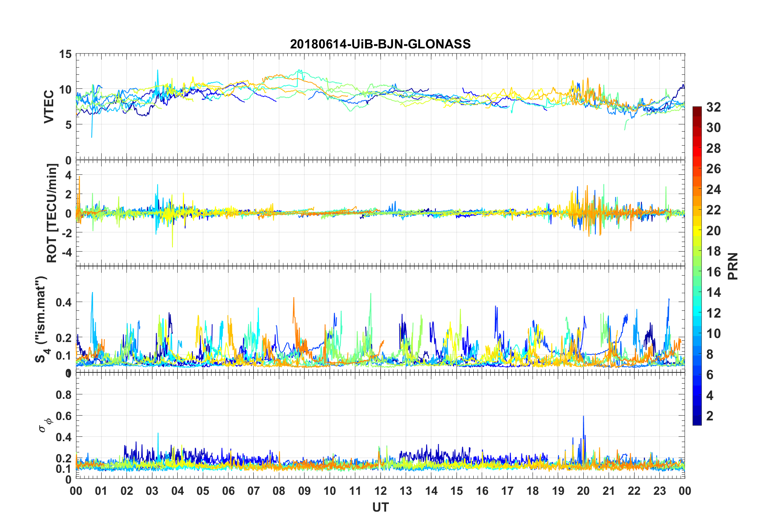Click the -4 tick on the ROT axis
This screenshot has width=761, height=532.
67,252
